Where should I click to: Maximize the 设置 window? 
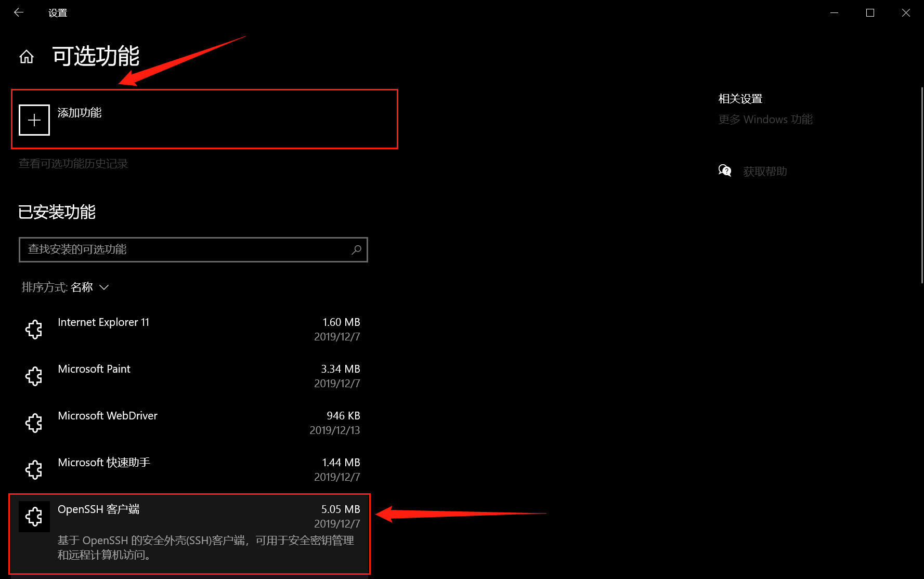[x=870, y=12]
